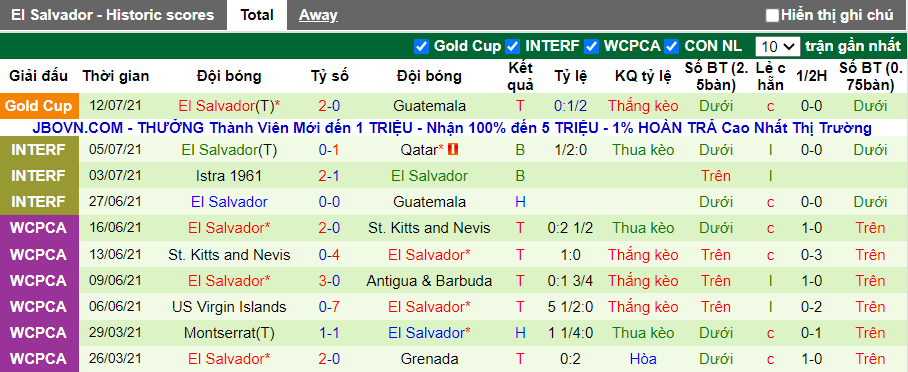The image size is (908, 372).
Task: Toggle the Gold Cup filter checkbox
Action: coord(421,46)
